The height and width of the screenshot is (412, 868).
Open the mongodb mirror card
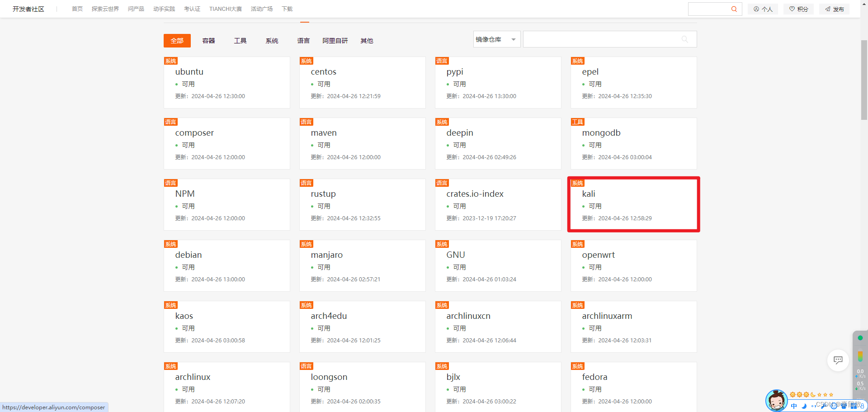tap(633, 143)
